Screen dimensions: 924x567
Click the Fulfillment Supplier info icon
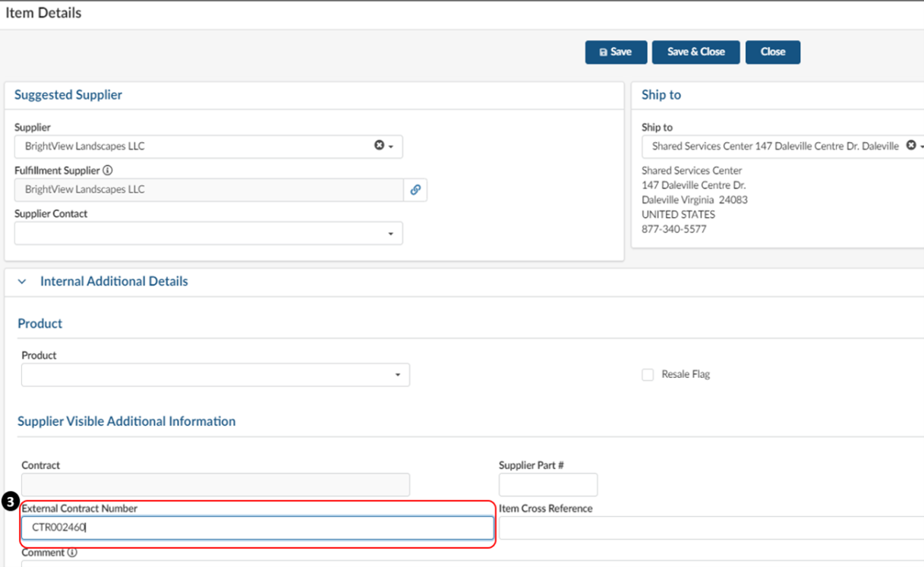pyautogui.click(x=107, y=171)
